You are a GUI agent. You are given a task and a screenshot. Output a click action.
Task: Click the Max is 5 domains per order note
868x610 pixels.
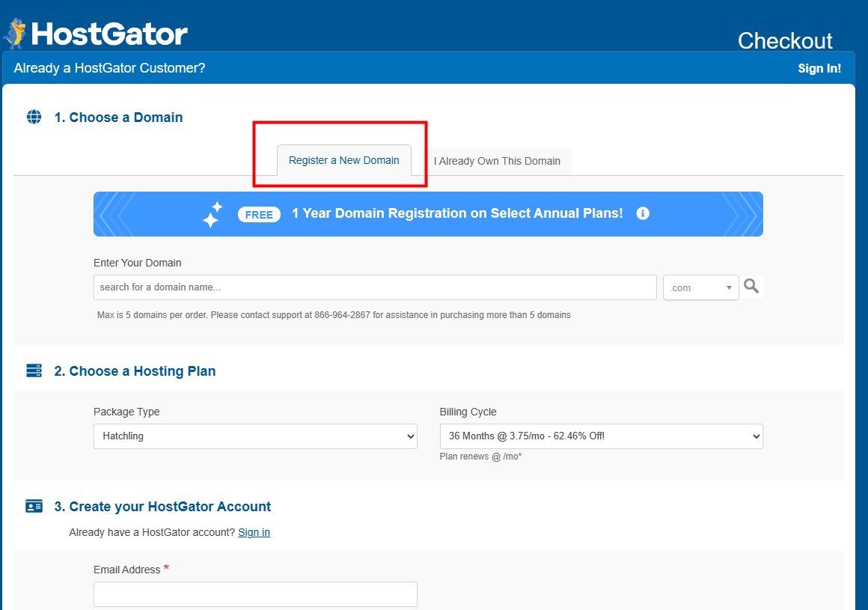pos(334,315)
